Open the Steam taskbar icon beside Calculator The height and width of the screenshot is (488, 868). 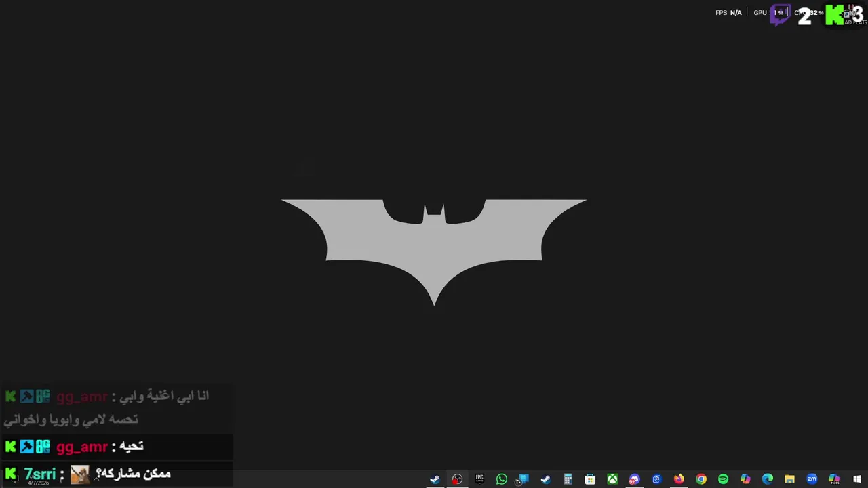coord(546,479)
